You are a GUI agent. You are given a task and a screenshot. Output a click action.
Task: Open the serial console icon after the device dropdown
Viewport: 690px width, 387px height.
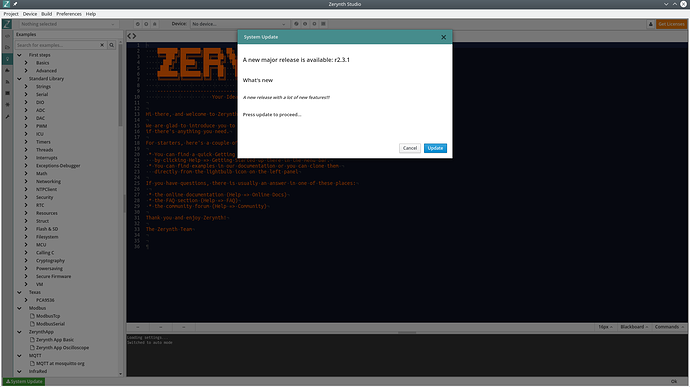click(323, 24)
